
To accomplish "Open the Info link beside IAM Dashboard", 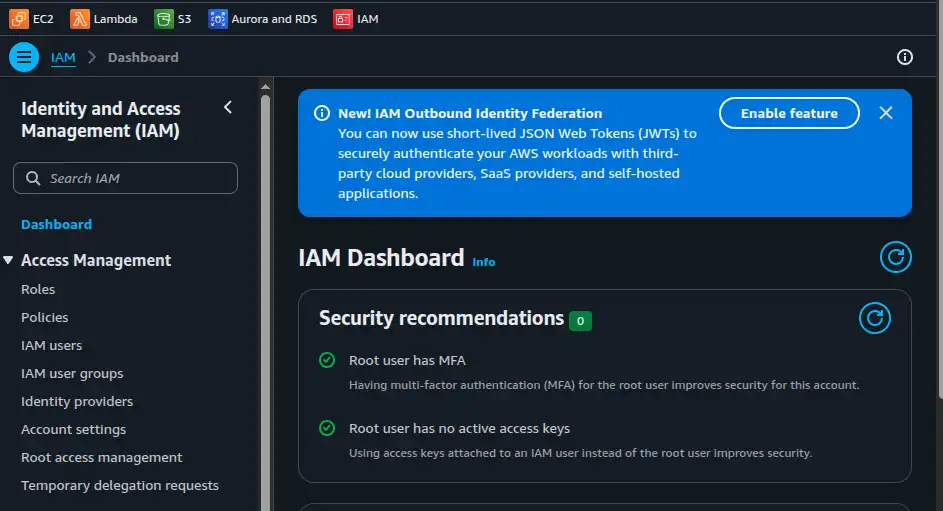I will 484,262.
